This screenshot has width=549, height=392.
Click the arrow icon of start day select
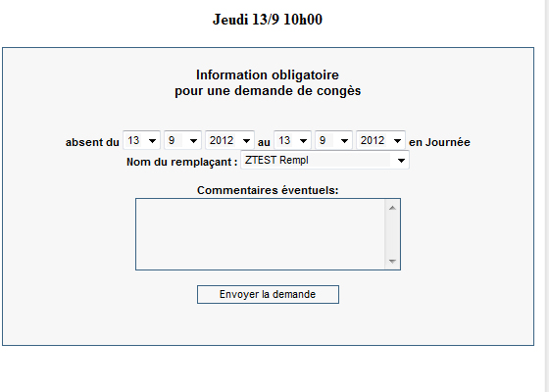click(152, 141)
